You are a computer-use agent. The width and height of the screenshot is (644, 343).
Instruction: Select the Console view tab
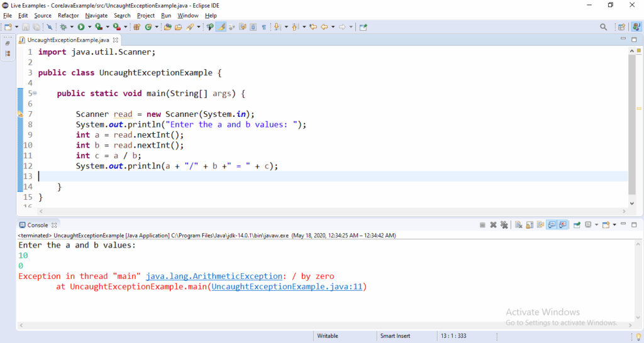37,225
